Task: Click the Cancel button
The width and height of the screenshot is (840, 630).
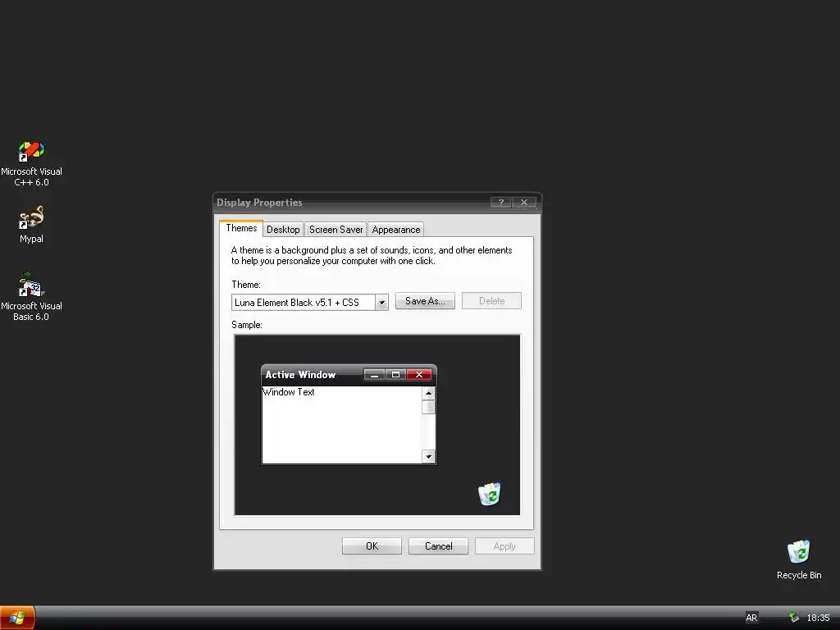Action: (x=438, y=546)
